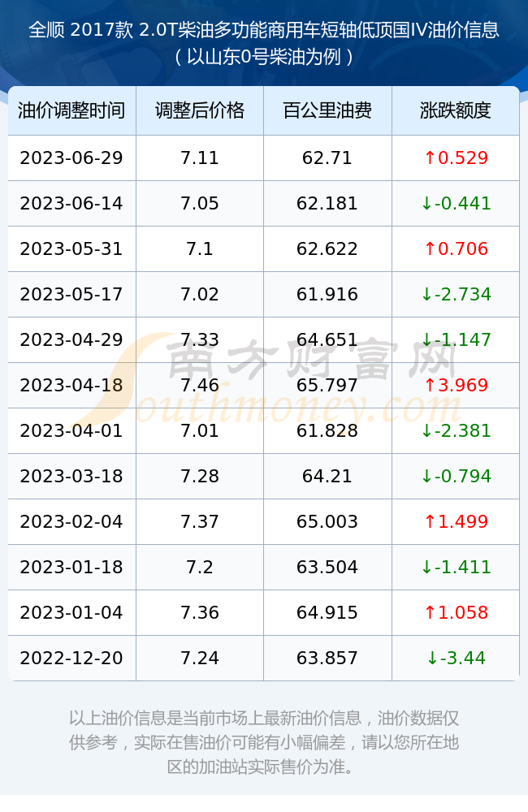
Task: Click the 百公里油费 column header
Action: (327, 110)
